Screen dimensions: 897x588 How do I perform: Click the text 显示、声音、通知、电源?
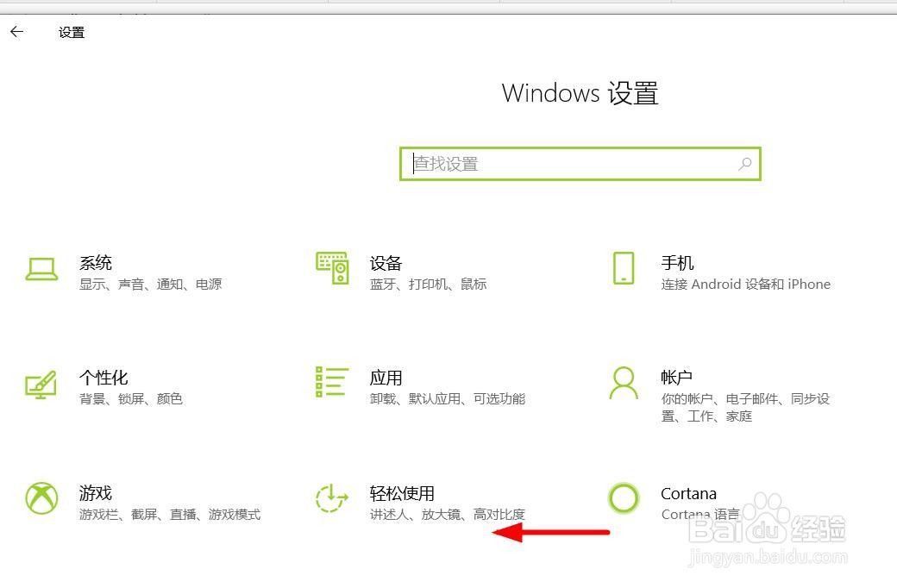click(x=150, y=285)
